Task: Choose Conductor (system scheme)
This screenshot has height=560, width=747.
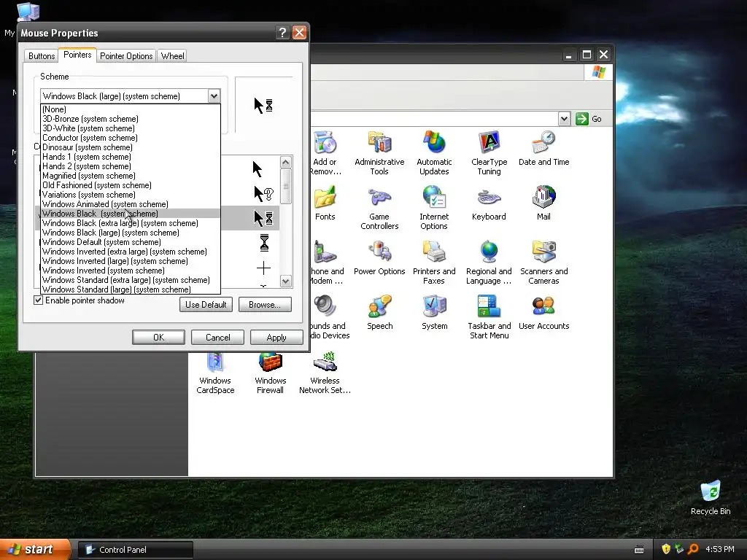Action: (130, 138)
